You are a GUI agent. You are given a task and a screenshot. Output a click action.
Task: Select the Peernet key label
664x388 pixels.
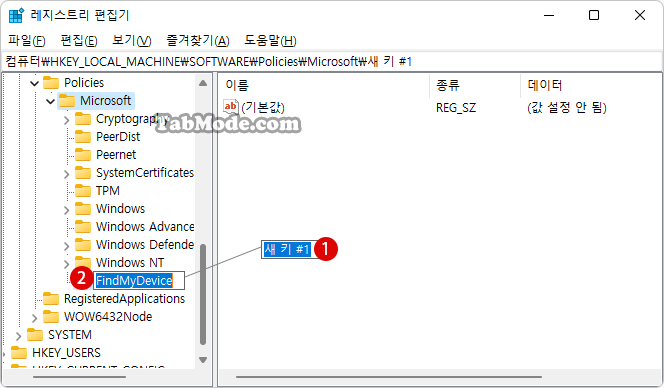coord(116,155)
